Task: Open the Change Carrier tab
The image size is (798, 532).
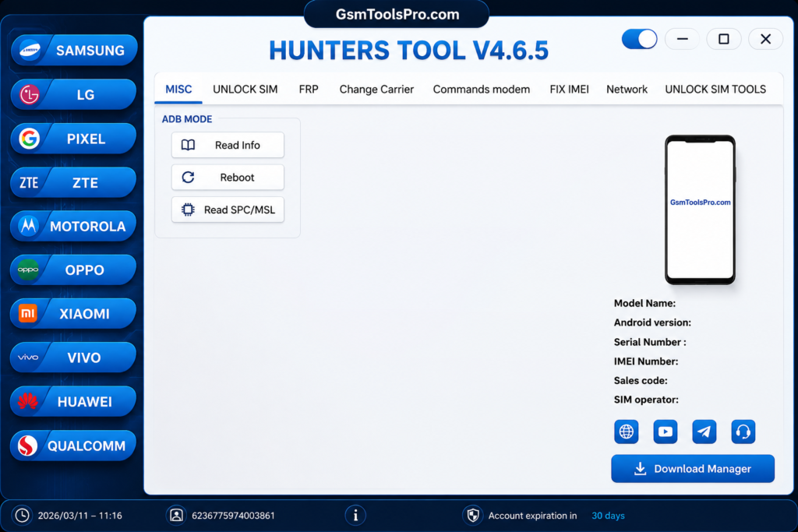Action: [376, 90]
